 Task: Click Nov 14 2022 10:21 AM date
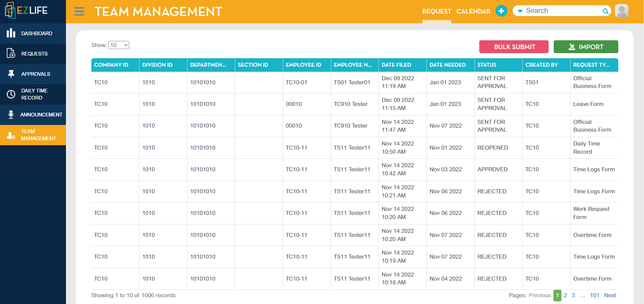click(398, 191)
